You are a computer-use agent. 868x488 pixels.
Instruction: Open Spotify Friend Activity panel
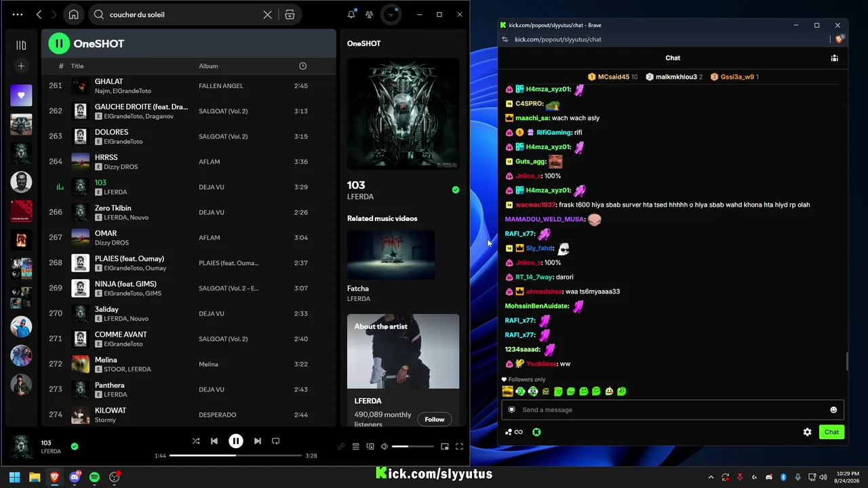369,14
